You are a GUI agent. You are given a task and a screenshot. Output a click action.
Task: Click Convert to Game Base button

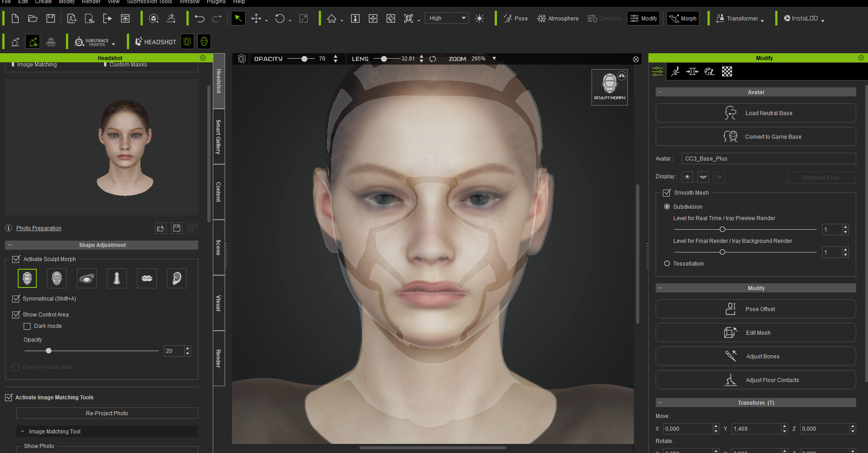tap(756, 136)
